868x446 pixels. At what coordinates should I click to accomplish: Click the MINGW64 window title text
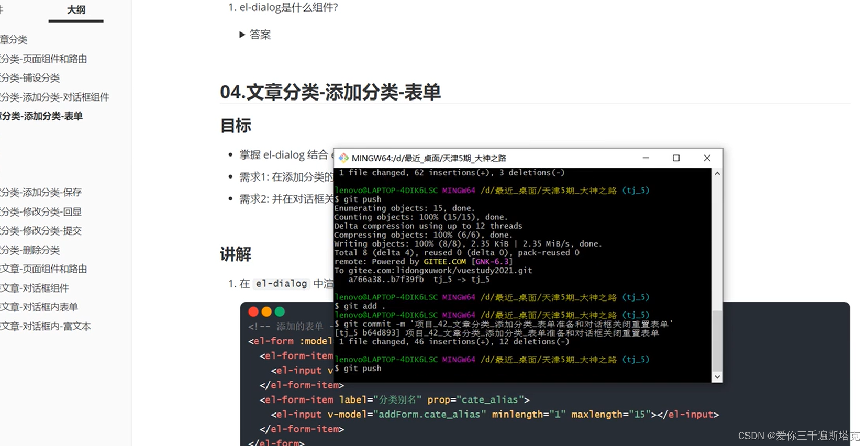pos(429,158)
